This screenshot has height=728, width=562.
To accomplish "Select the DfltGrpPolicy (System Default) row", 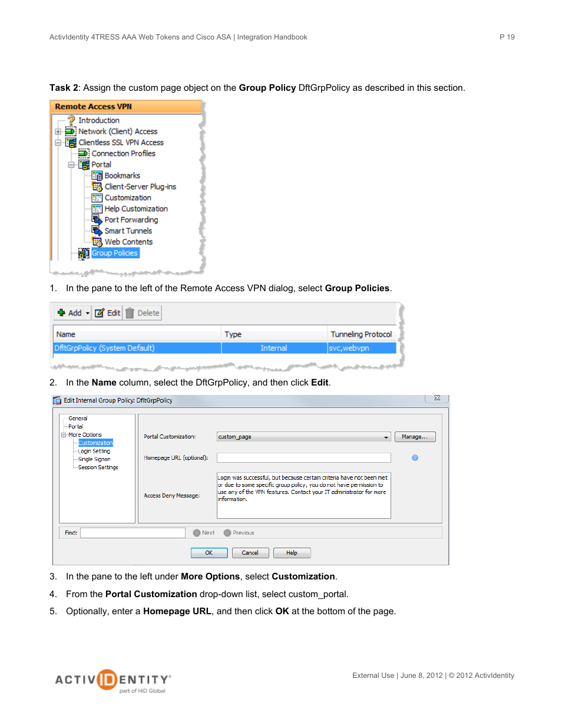I will (x=224, y=348).
